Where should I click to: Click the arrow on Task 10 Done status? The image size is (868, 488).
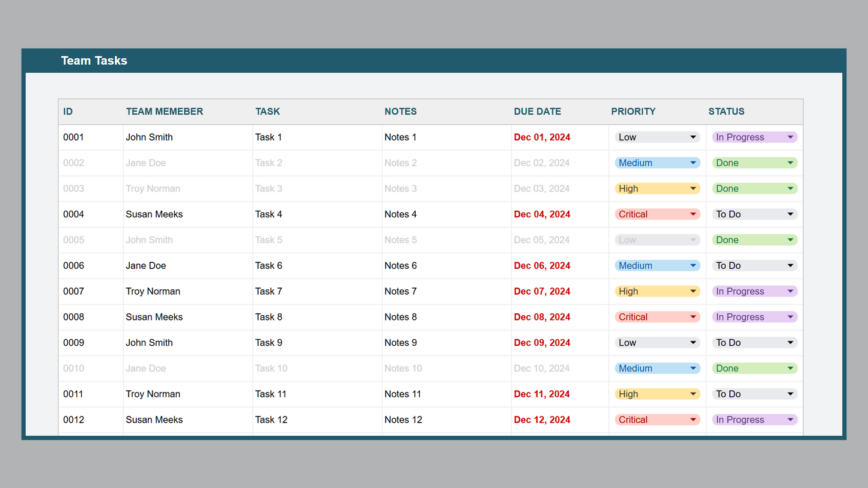pyautogui.click(x=791, y=369)
